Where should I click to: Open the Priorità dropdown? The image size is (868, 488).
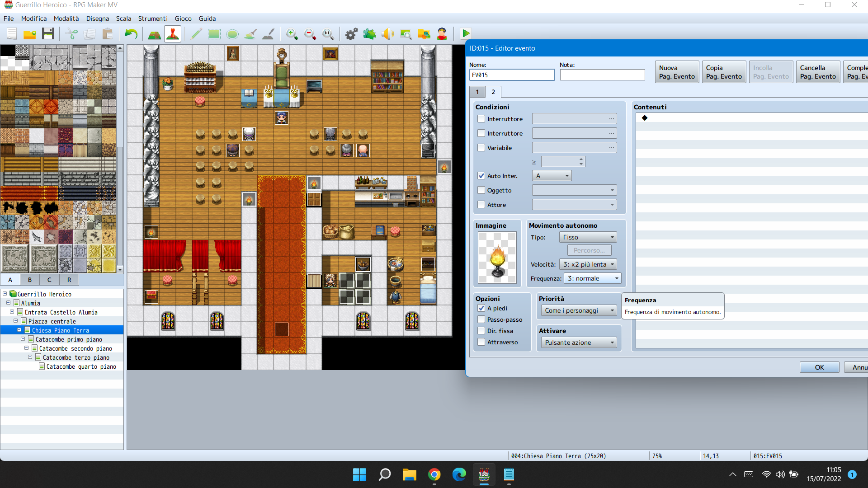pos(579,310)
